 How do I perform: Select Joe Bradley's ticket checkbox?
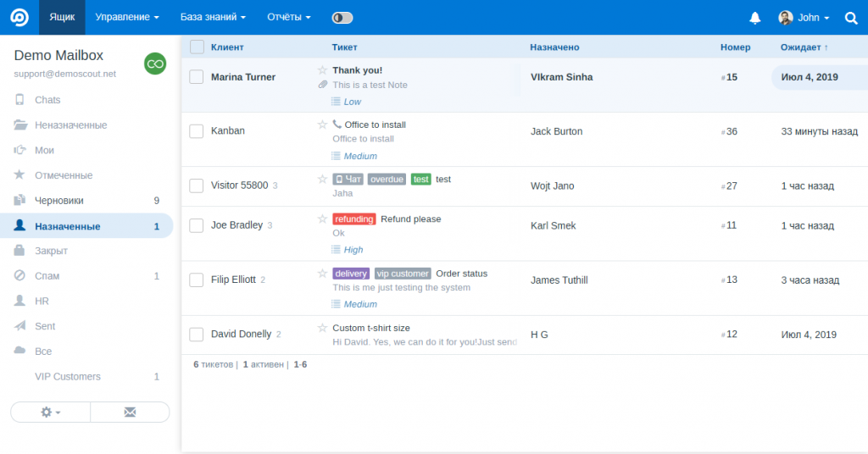point(197,226)
